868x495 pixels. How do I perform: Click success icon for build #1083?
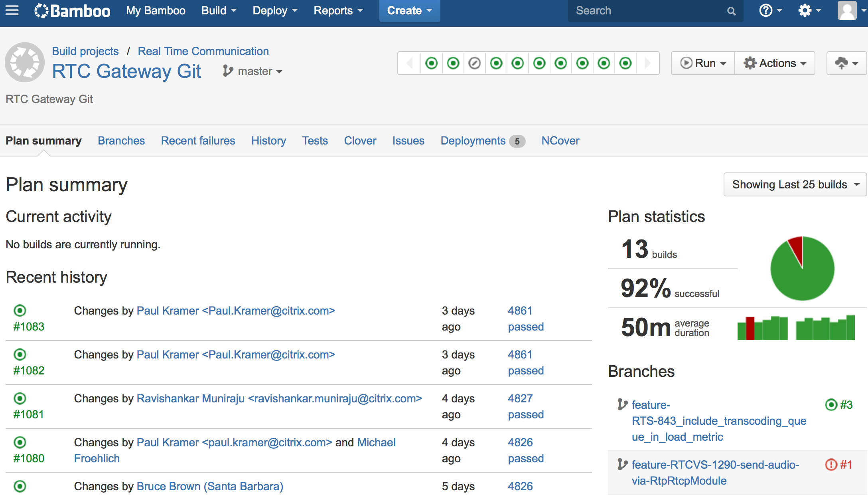pyautogui.click(x=20, y=311)
